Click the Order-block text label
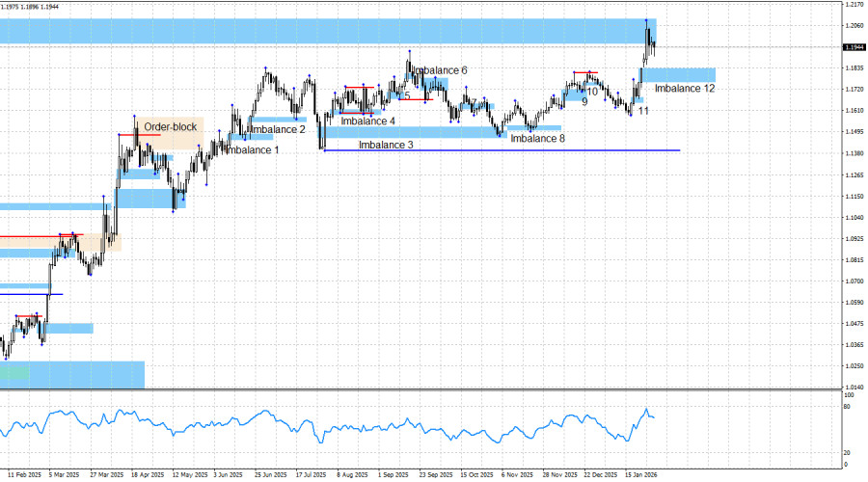The height and width of the screenshot is (482, 868). pyautogui.click(x=170, y=126)
